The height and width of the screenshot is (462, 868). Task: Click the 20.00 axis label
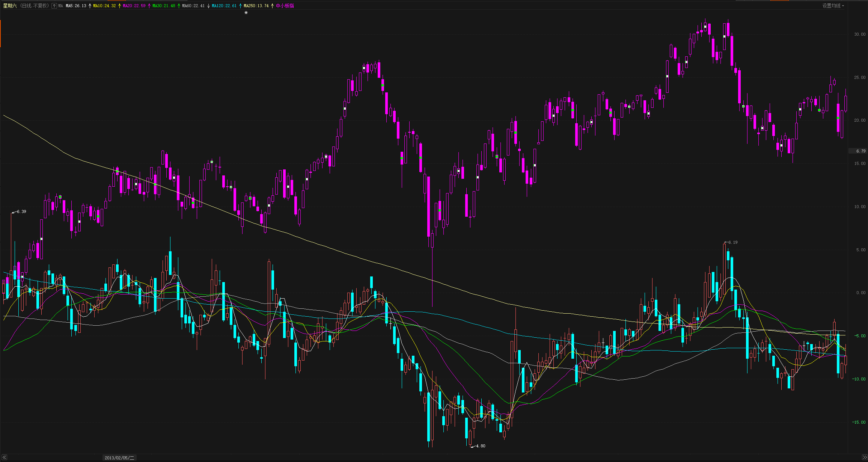(x=860, y=120)
